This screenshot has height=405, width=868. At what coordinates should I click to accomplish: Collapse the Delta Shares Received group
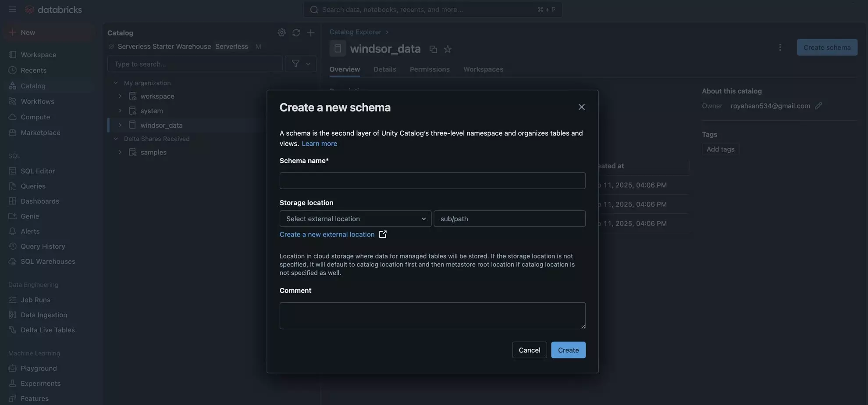pos(115,139)
